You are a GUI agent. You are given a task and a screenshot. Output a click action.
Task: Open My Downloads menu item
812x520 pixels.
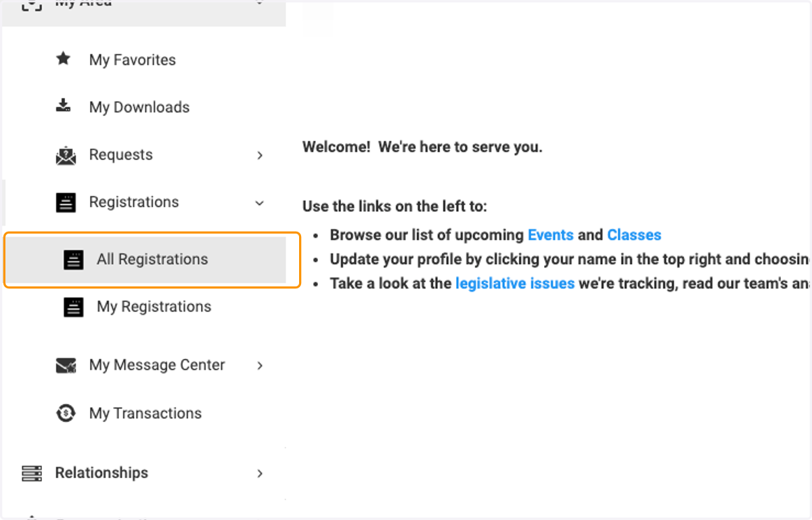click(x=139, y=107)
